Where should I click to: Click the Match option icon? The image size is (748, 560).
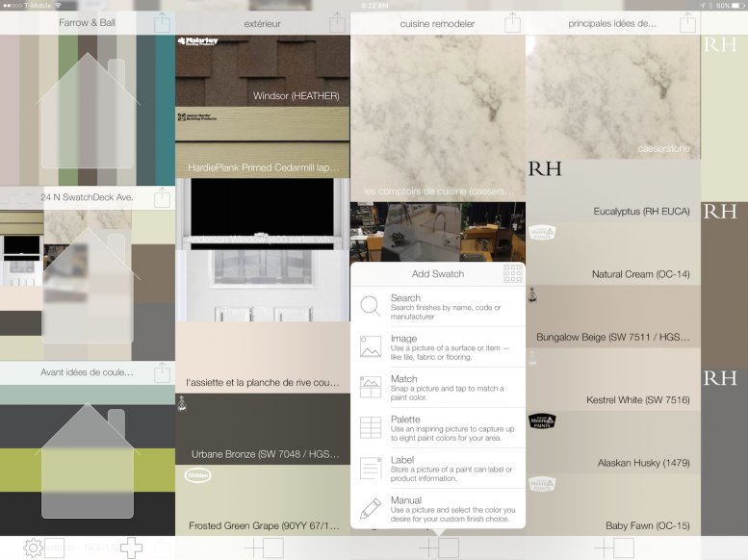click(x=371, y=387)
